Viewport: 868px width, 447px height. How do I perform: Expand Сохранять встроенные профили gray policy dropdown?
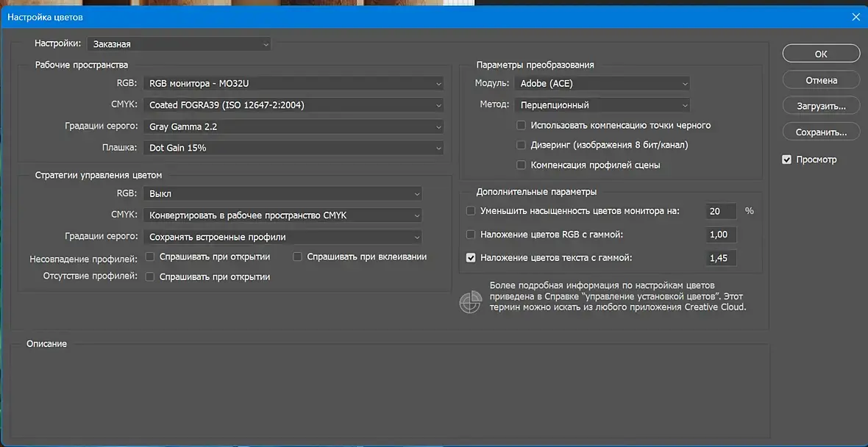282,237
